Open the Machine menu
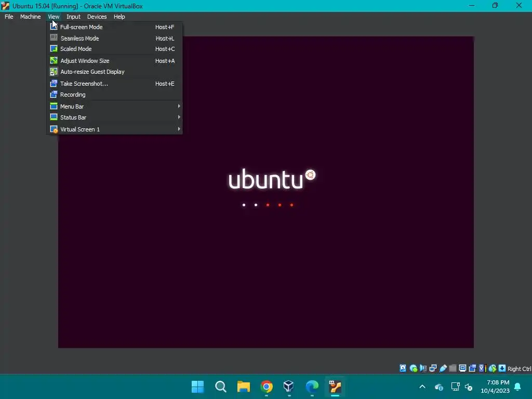The image size is (532, 399). coord(30,17)
